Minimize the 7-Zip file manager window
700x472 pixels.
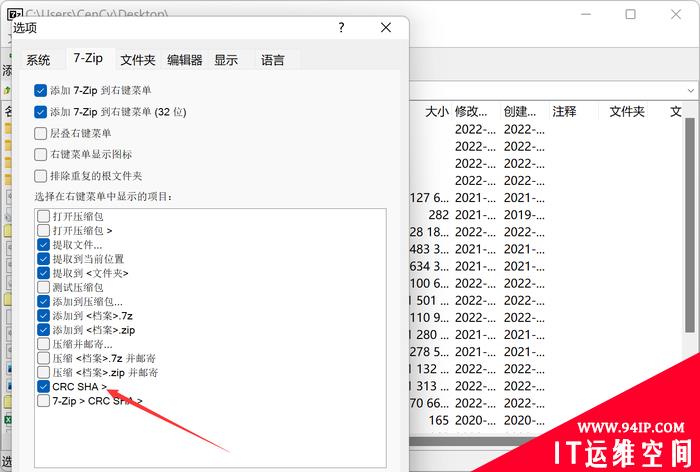click(586, 14)
